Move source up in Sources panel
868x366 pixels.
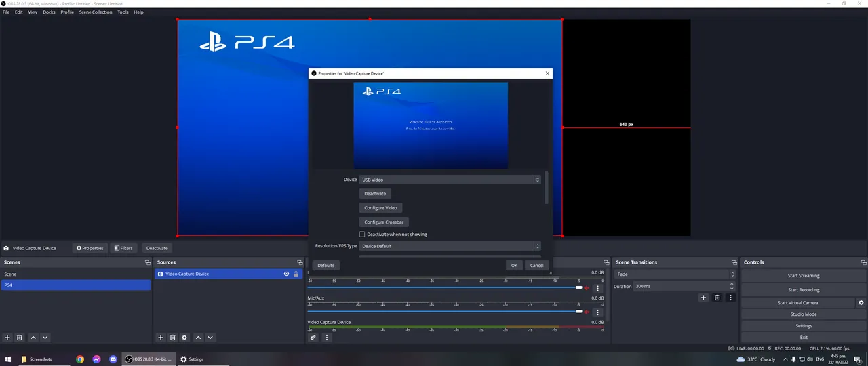(x=198, y=338)
